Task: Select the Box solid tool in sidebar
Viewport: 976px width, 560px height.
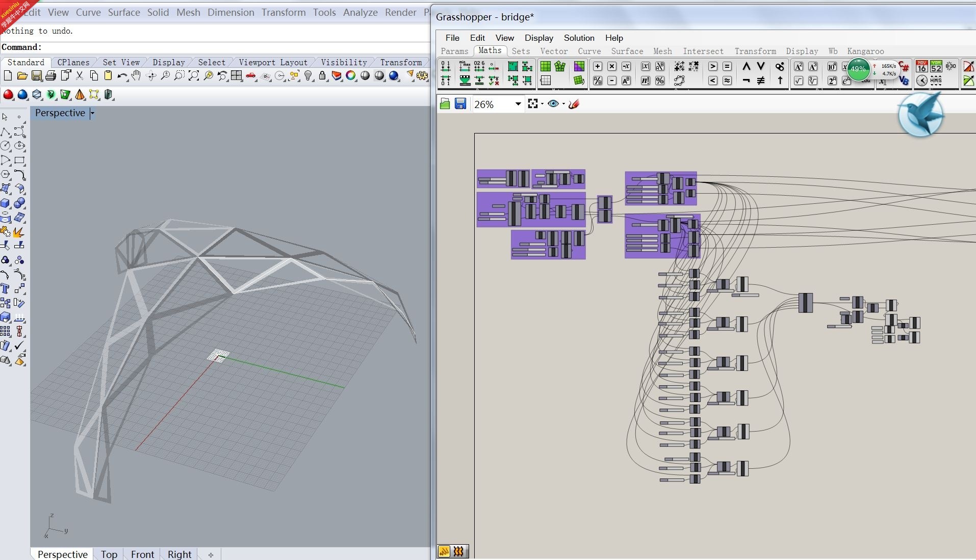Action: (x=6, y=203)
